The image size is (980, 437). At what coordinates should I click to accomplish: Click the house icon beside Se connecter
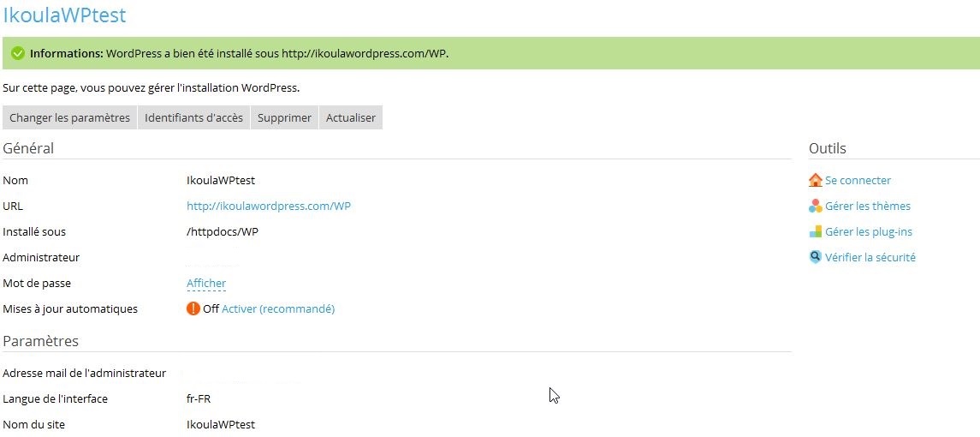pos(815,180)
